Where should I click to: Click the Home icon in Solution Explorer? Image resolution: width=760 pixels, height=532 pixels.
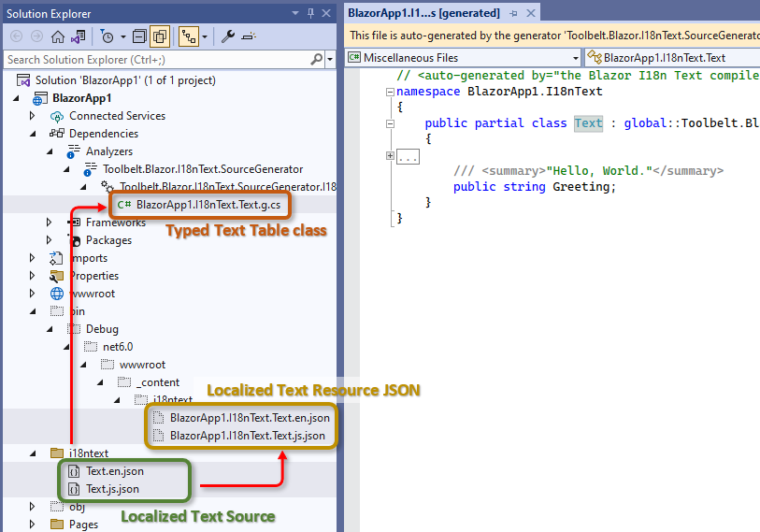[57, 36]
